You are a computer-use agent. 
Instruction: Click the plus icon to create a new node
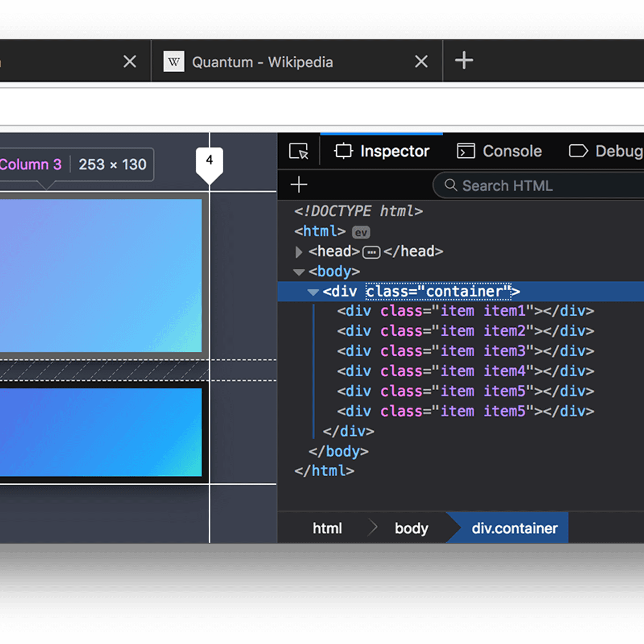298,185
